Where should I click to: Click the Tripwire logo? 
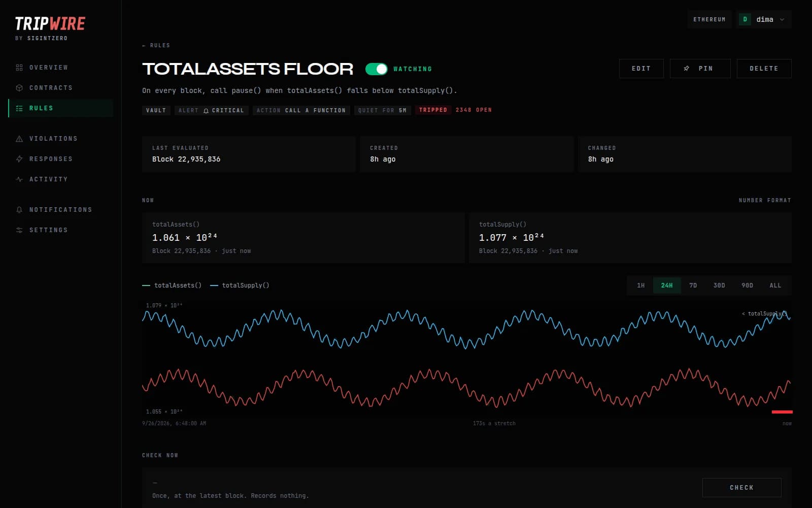click(50, 24)
